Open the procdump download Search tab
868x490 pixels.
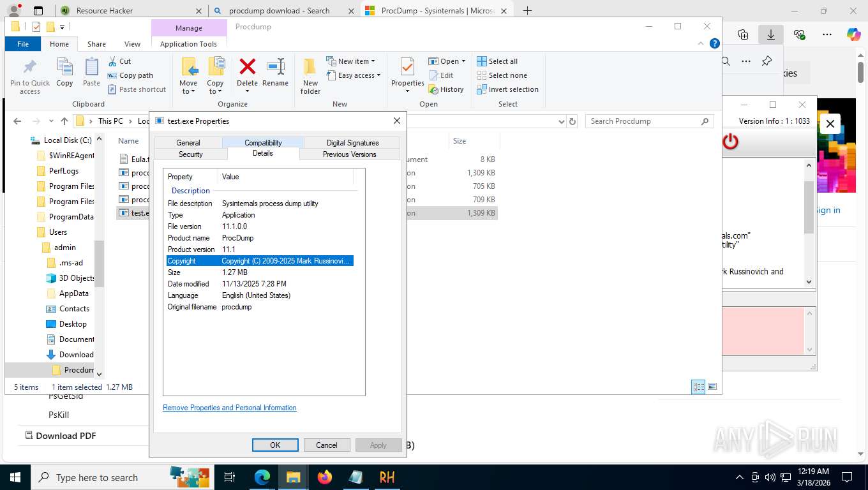(283, 11)
